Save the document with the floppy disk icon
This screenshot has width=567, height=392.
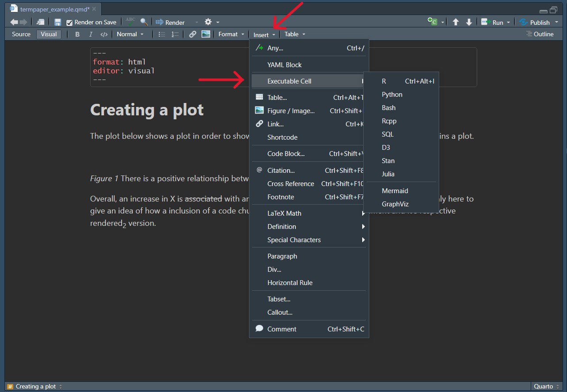point(57,22)
